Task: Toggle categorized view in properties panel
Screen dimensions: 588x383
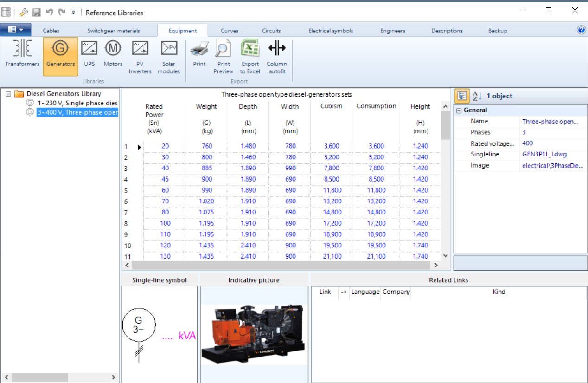Action: point(462,96)
